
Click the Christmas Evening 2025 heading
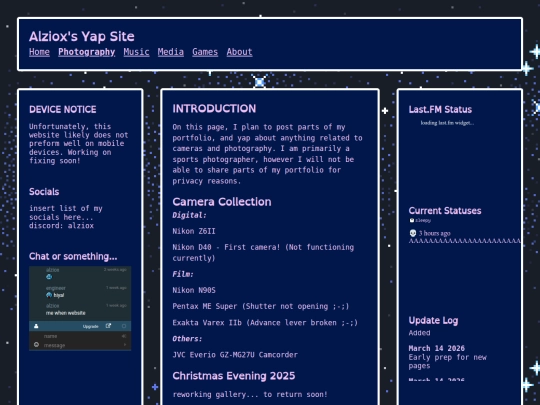click(234, 376)
